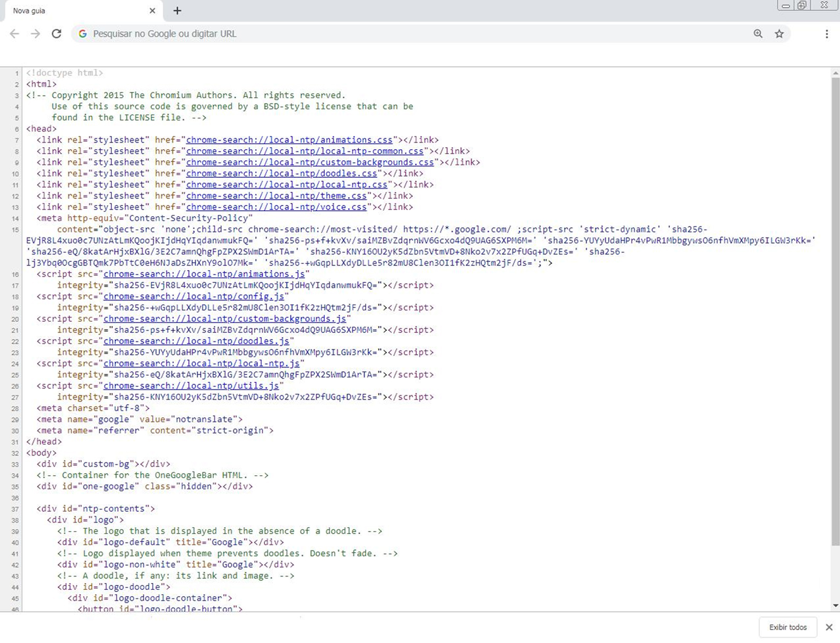The height and width of the screenshot is (643, 840).
Task: Open the theme.css link
Action: (x=276, y=196)
